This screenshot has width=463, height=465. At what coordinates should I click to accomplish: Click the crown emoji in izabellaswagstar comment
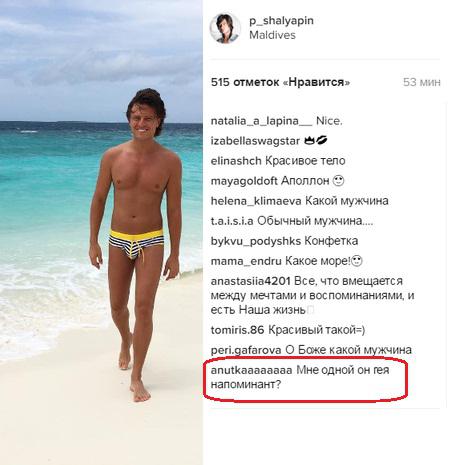(x=310, y=141)
